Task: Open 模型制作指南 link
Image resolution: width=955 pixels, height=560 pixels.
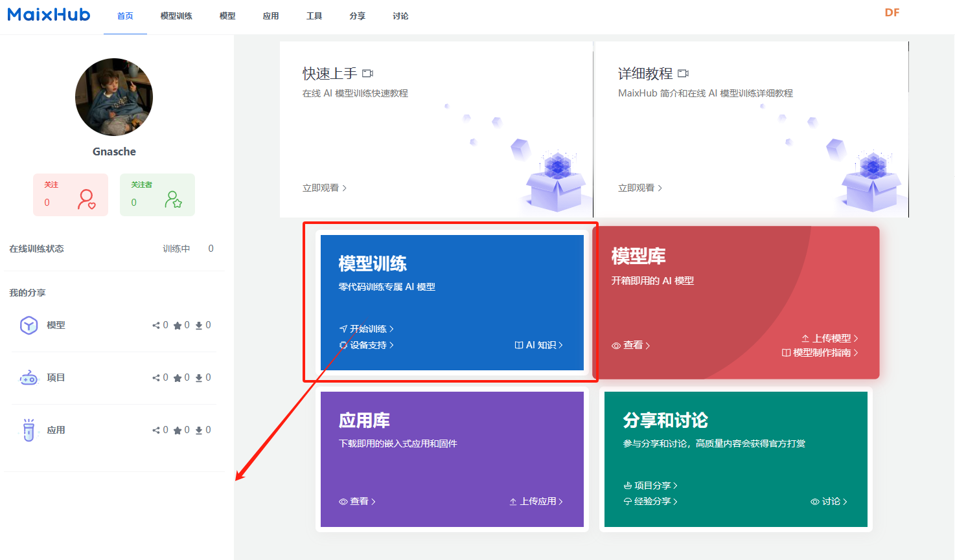Action: pyautogui.click(x=820, y=353)
